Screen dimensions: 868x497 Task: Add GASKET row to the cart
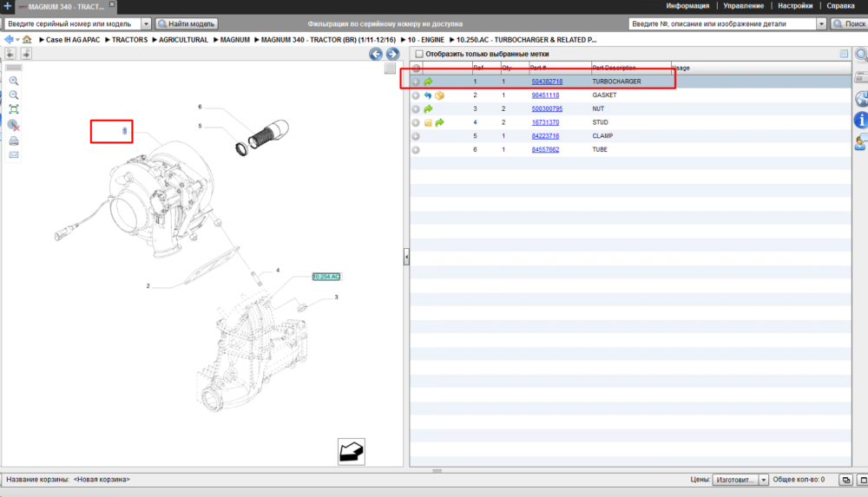coord(416,95)
